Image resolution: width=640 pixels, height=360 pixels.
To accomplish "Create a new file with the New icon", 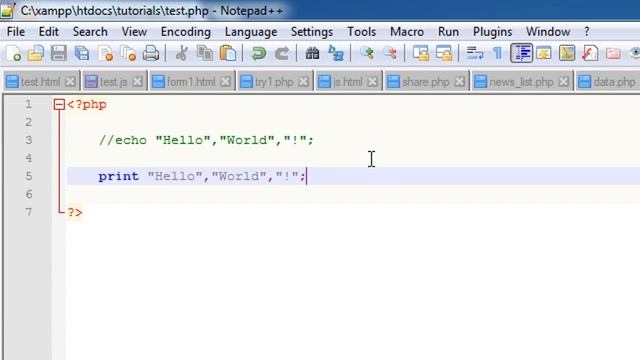I will 14,53.
